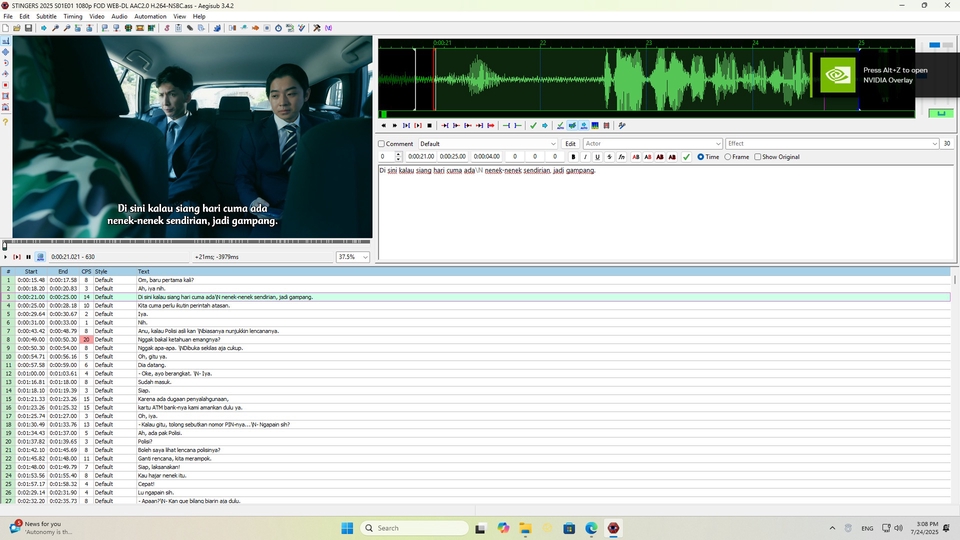
Task: Click the Italic formatting button
Action: coord(585,157)
